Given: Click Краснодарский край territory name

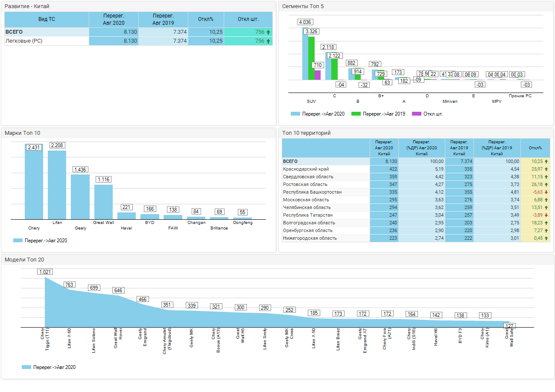Looking at the screenshot, I should click(306, 169).
